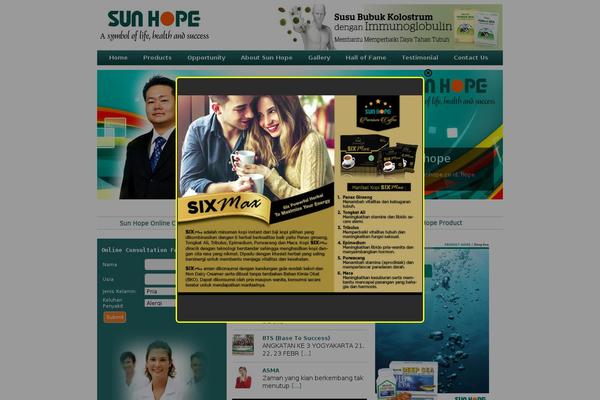Open the Deep Sea product banner
This screenshot has height=400, width=600.
(x=432, y=322)
